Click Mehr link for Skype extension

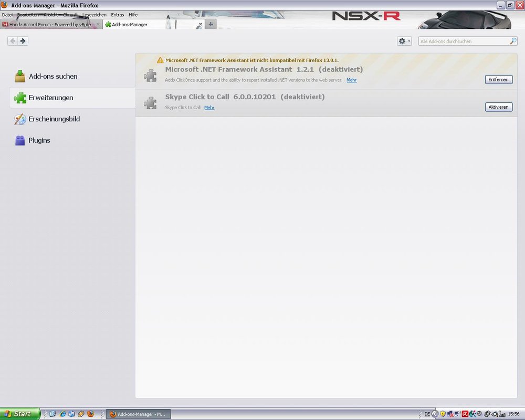pyautogui.click(x=209, y=108)
